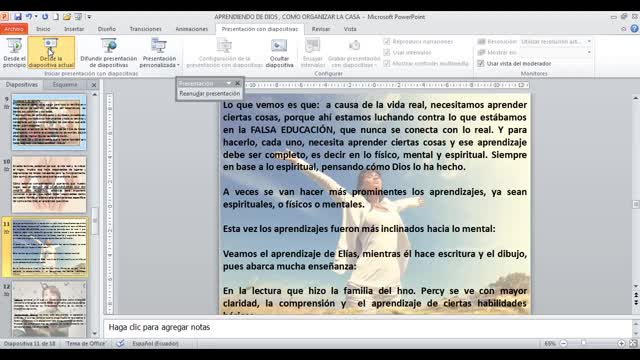Click the Help question mark icon
Screen dimensions: 640x360
pyautogui.click(x=634, y=29)
